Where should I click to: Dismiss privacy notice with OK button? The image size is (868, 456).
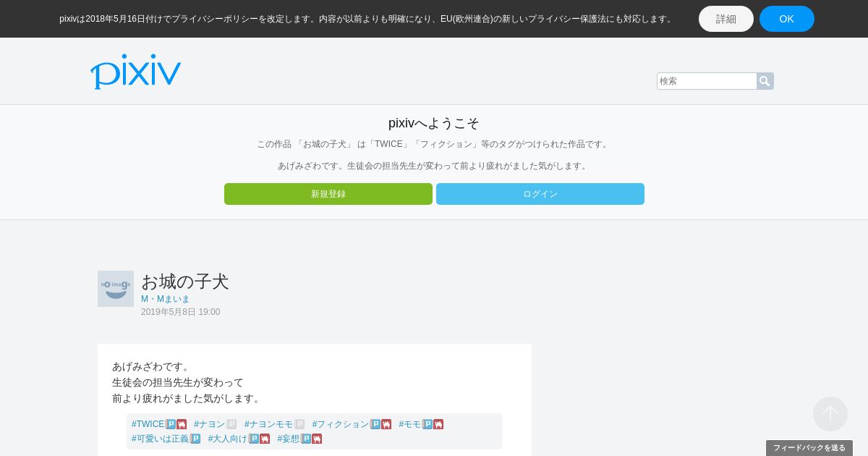coord(787,19)
